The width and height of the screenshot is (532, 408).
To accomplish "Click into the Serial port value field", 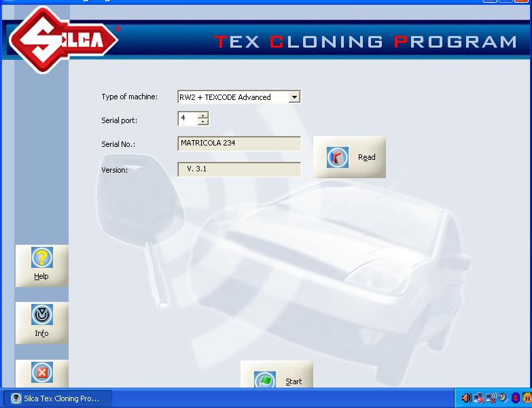I will (188, 118).
